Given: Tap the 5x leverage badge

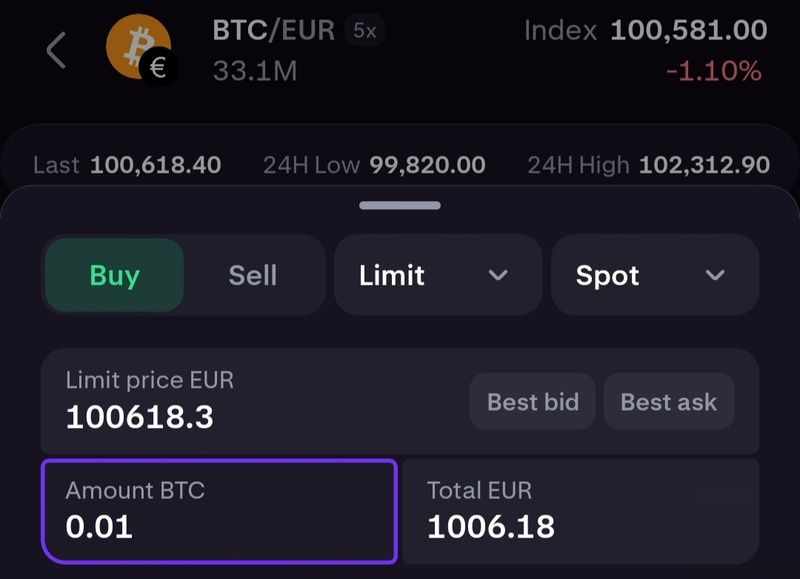Looking at the screenshot, I should click(x=365, y=31).
